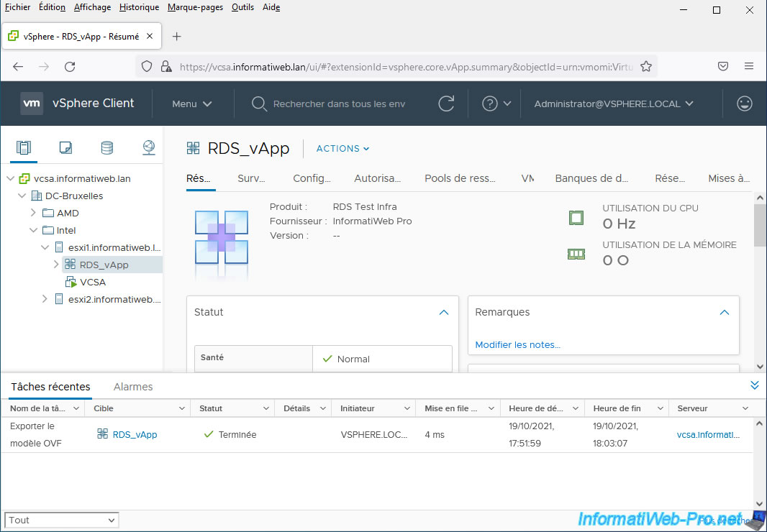This screenshot has height=532, width=767.
Task: Open the Networking inventory view icon
Action: click(149, 147)
